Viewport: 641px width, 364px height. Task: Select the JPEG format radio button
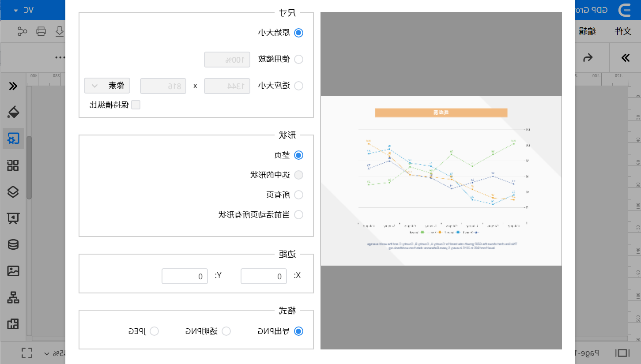pyautogui.click(x=154, y=331)
